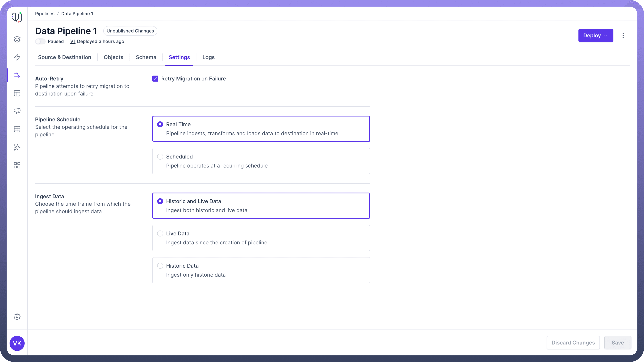644x362 pixels.
Task: Open the V1 version link
Action: (73, 42)
